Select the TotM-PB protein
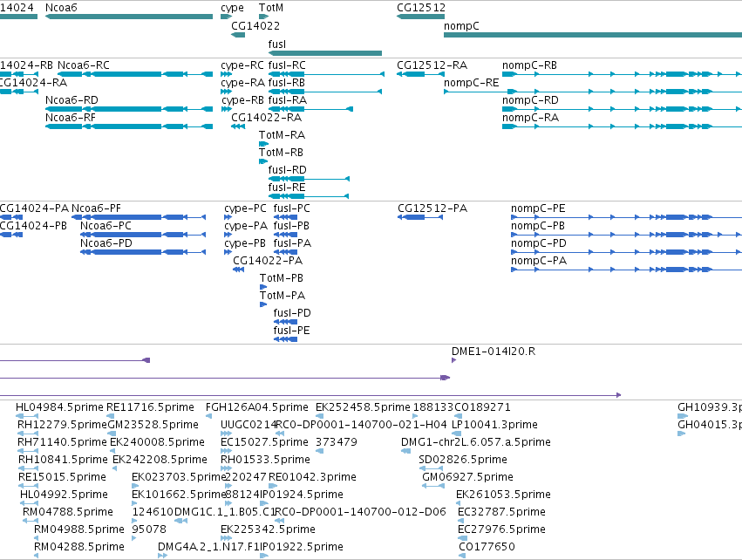 (x=281, y=278)
